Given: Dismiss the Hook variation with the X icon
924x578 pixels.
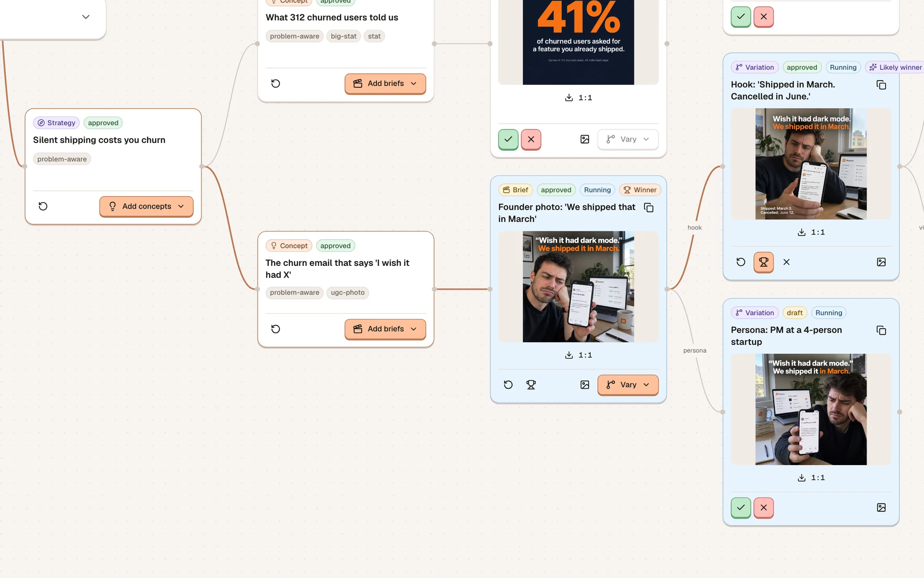Looking at the screenshot, I should [x=786, y=262].
